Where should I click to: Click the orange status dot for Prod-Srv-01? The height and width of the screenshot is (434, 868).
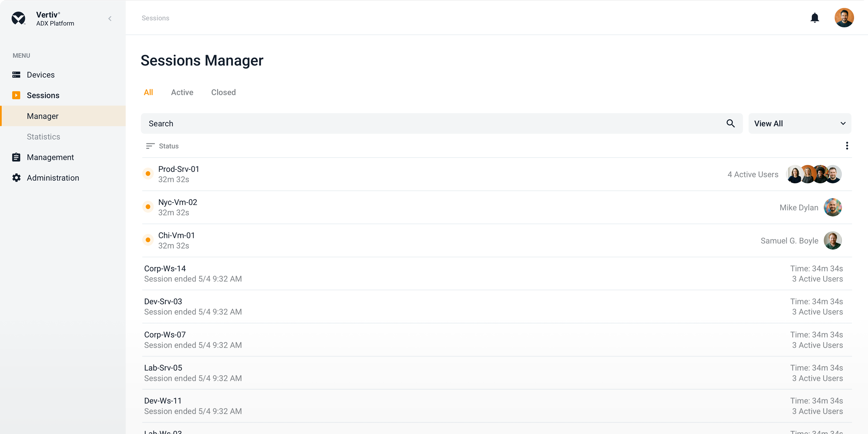coord(148,174)
